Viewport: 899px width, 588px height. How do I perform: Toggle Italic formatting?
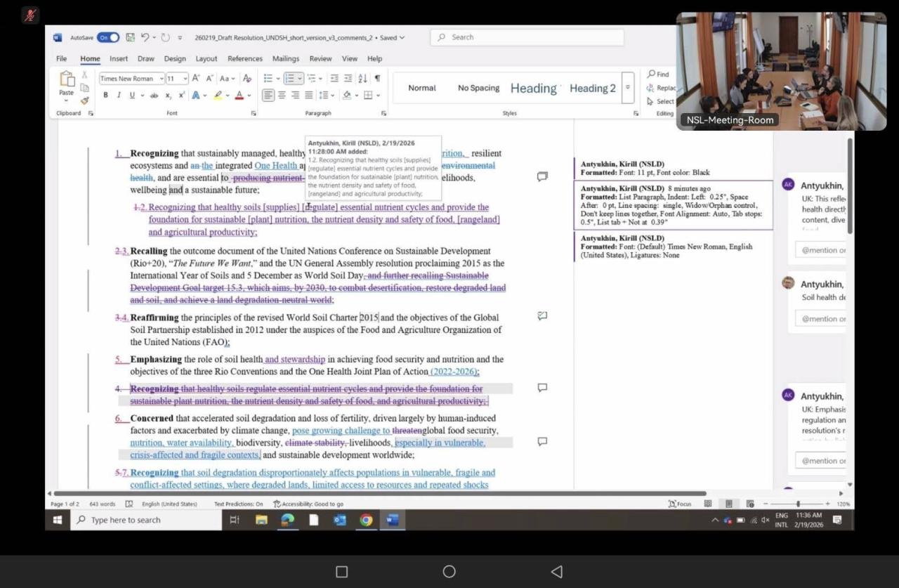(119, 96)
